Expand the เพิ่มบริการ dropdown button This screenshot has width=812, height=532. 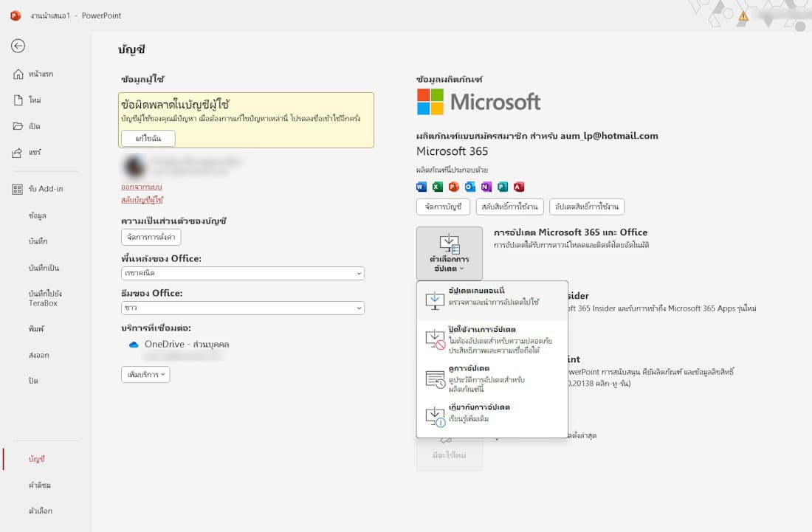pyautogui.click(x=145, y=375)
